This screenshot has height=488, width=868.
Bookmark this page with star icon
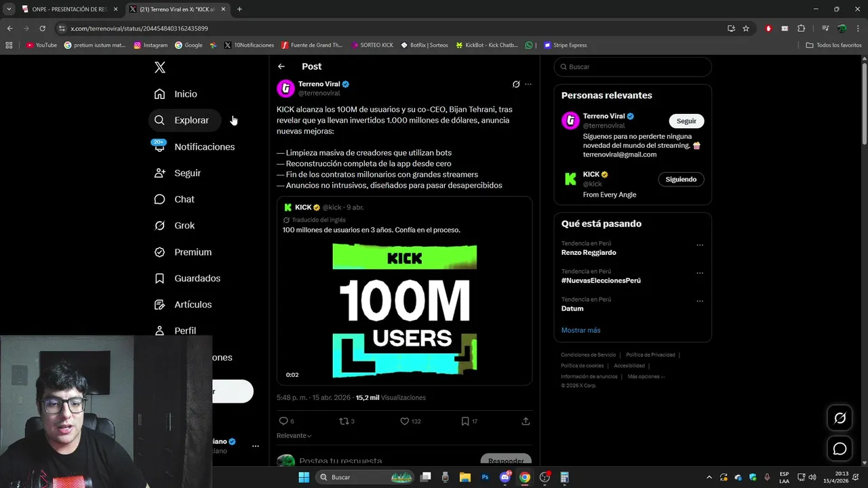tap(746, 28)
